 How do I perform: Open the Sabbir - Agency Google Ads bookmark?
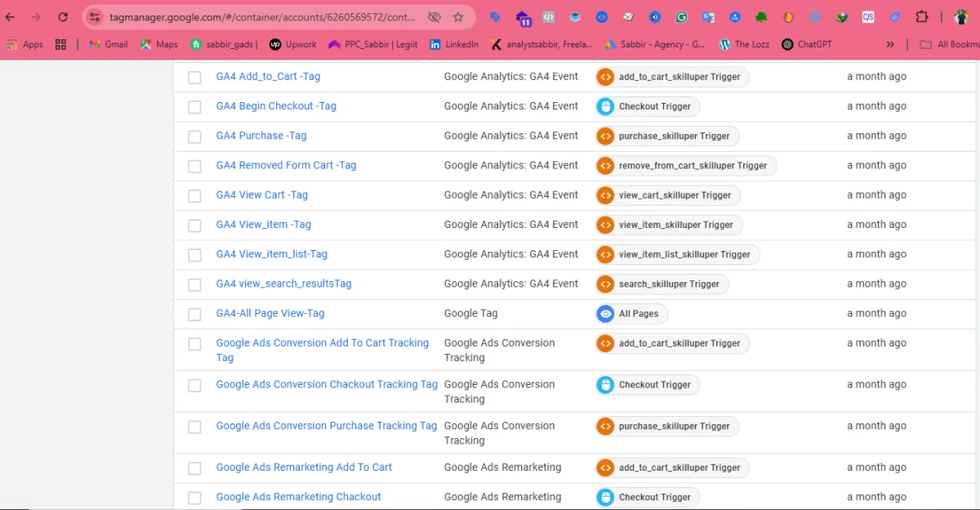coord(655,44)
